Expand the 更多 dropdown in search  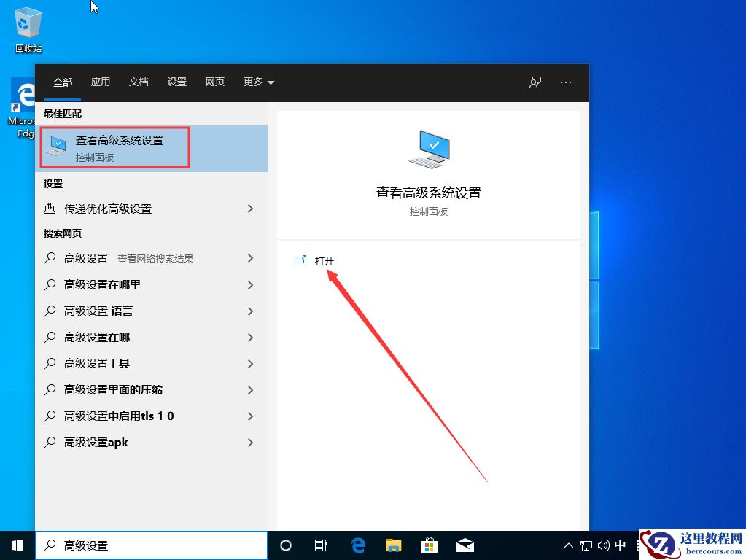click(x=258, y=82)
